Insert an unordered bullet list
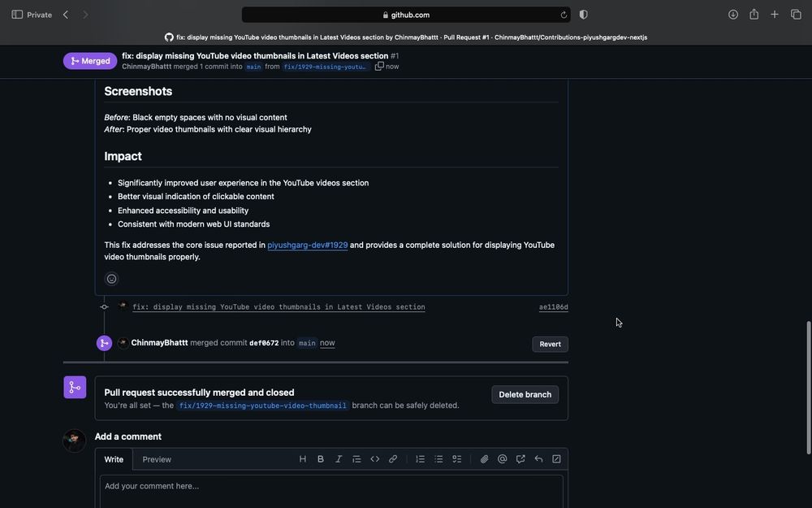Image resolution: width=812 pixels, height=508 pixels. [438, 458]
